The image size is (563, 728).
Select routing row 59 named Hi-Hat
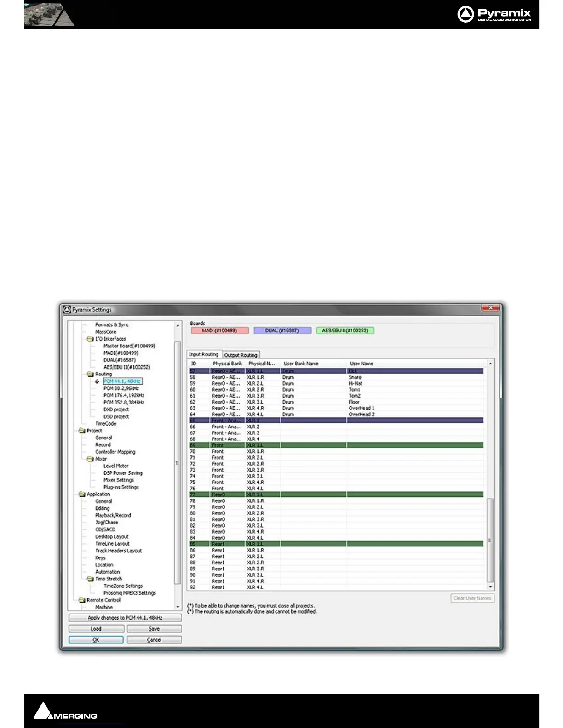coord(336,383)
